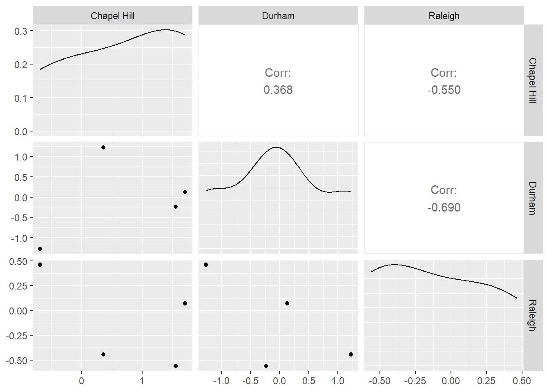The height and width of the screenshot is (392, 549).
Task: Click the lowest point in Durham vs Chapel Hill scatter
Action: tap(40, 249)
